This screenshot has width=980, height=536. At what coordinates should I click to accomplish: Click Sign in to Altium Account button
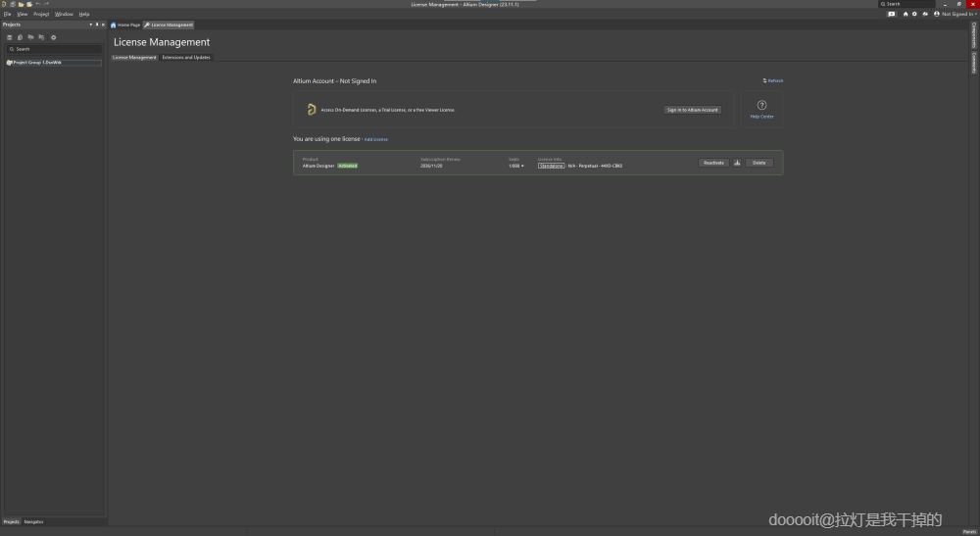click(x=693, y=110)
